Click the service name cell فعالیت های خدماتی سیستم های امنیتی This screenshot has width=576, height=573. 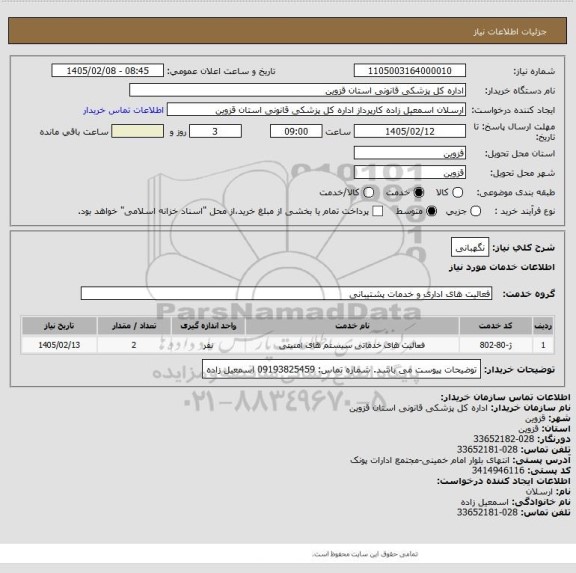coord(352,345)
